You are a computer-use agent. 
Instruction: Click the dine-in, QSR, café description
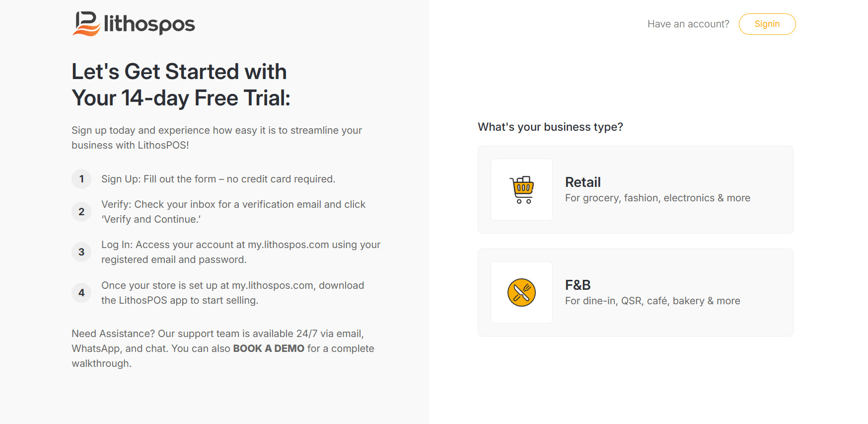[x=652, y=301]
